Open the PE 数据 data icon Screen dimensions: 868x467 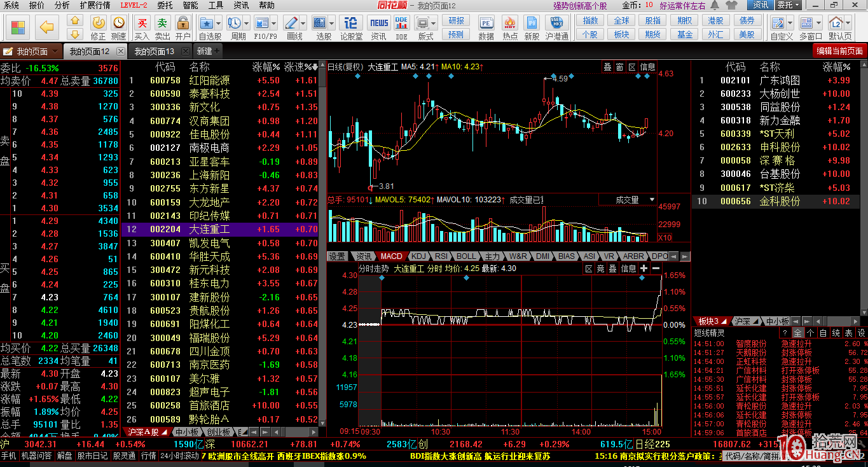486,24
